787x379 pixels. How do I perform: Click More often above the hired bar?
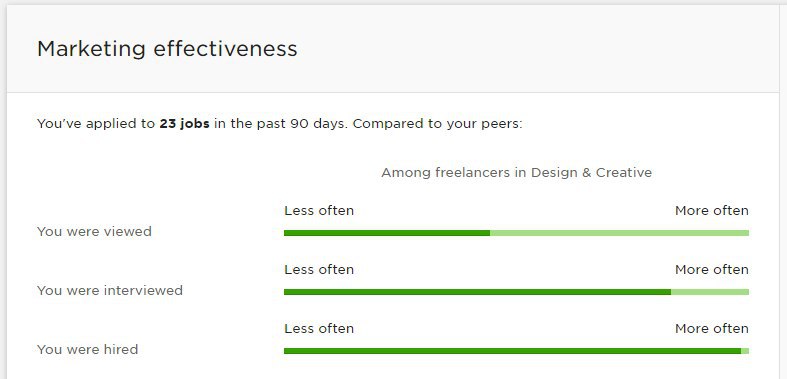pyautogui.click(x=712, y=328)
